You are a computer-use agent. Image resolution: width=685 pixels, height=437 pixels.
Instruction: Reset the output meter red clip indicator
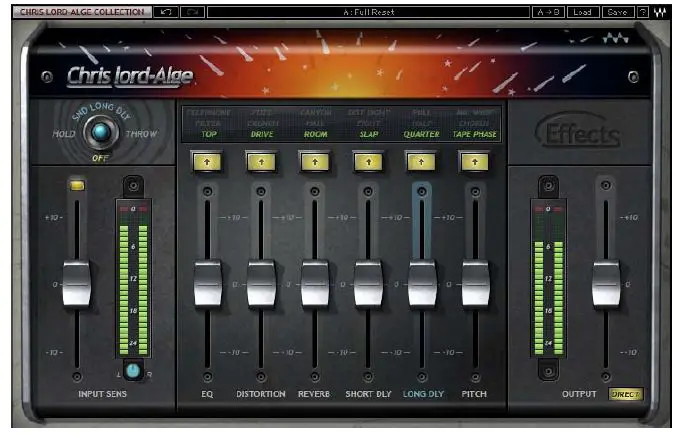tap(548, 209)
